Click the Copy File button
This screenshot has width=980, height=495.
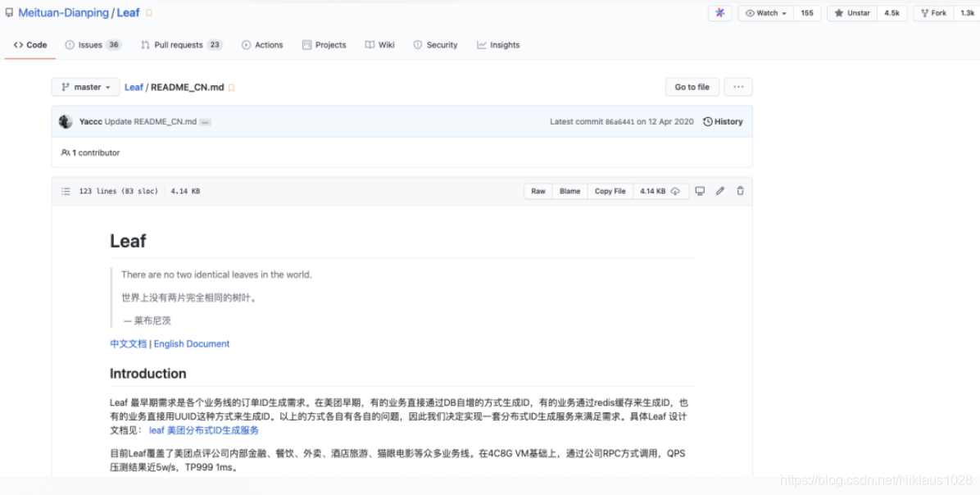point(610,191)
